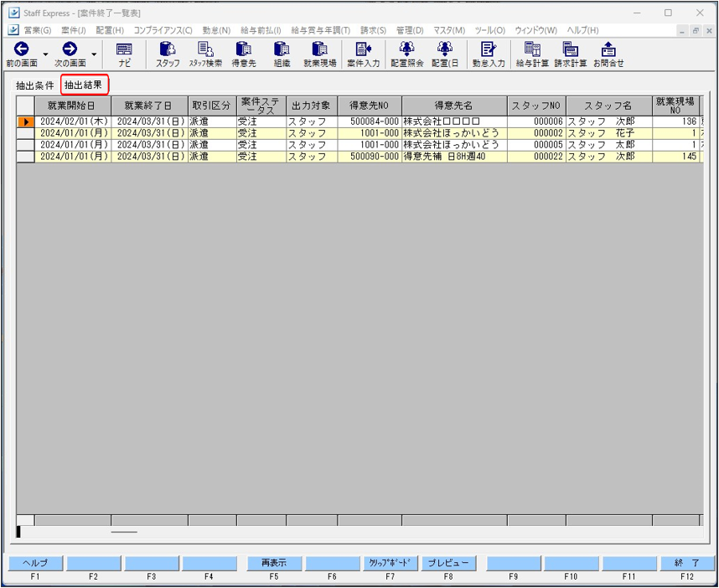Select cell 株式会社□□□□ customer name
719x588 pixels.
coord(454,122)
